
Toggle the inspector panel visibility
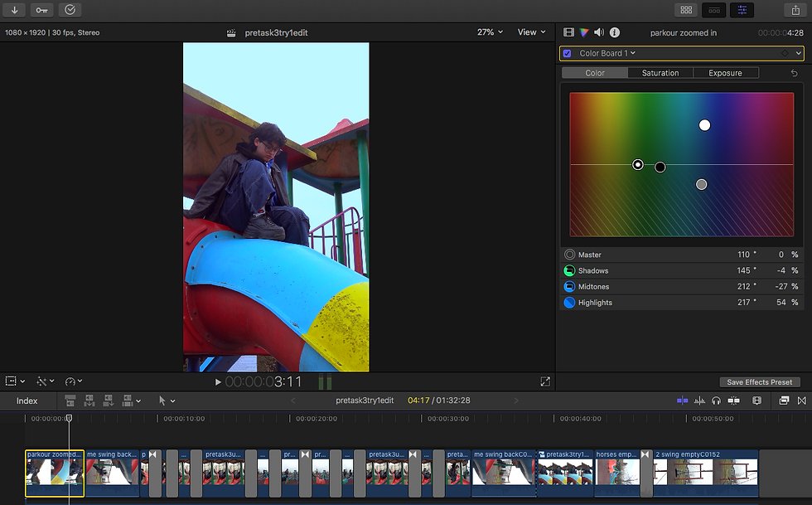pos(741,10)
